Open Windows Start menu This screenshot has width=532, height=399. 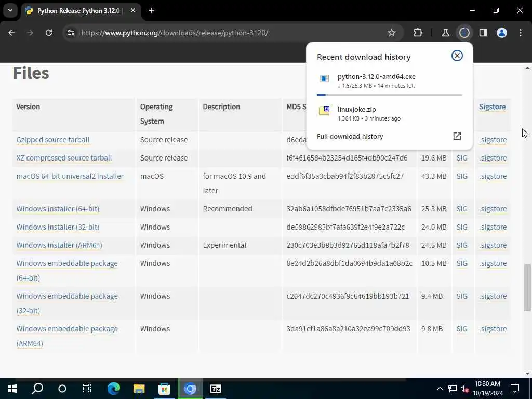click(12, 389)
